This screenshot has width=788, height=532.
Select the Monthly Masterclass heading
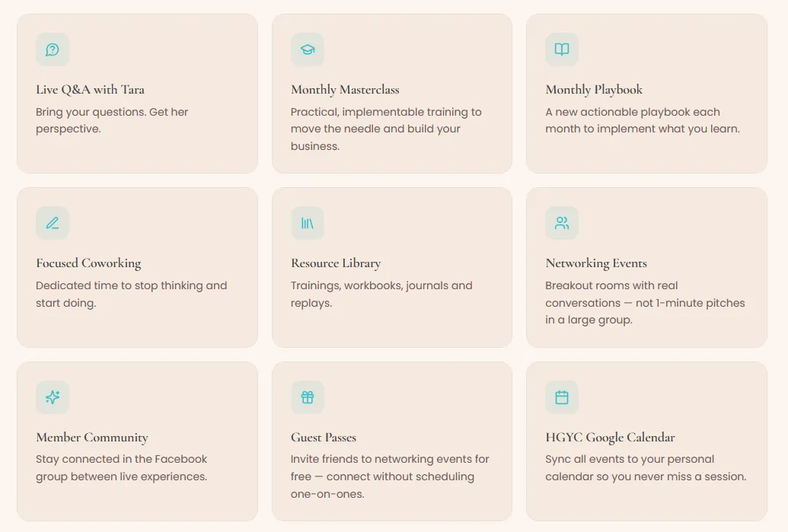tap(345, 89)
